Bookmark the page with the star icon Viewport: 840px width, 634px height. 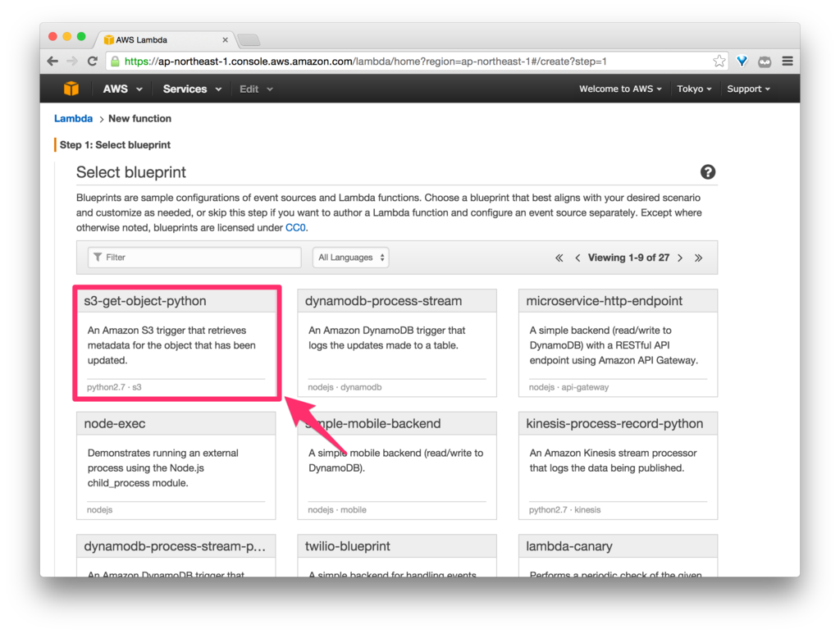pos(719,61)
